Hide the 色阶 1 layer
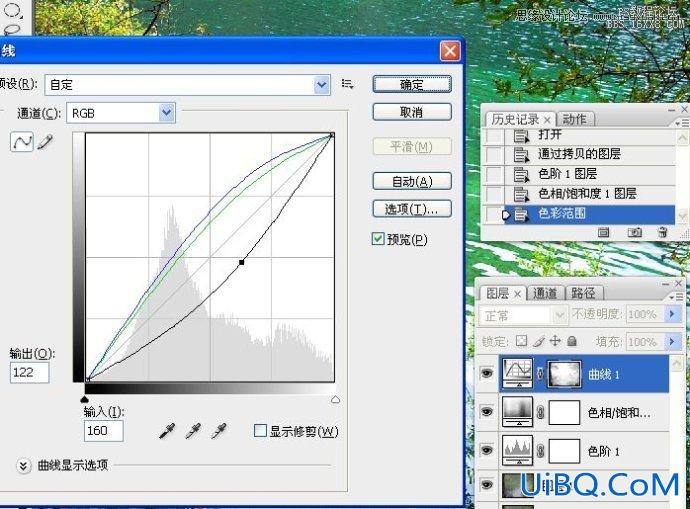 point(487,450)
